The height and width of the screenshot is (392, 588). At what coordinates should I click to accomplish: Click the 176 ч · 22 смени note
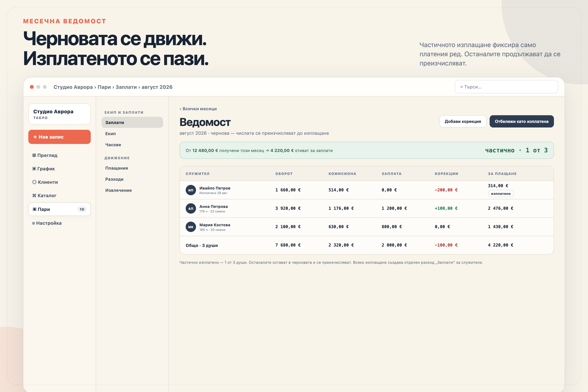(212, 212)
